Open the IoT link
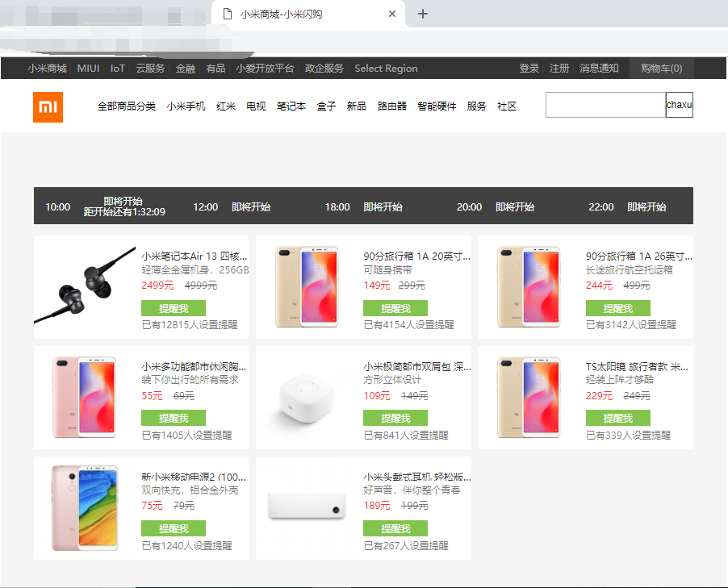728x588 pixels. (x=118, y=69)
